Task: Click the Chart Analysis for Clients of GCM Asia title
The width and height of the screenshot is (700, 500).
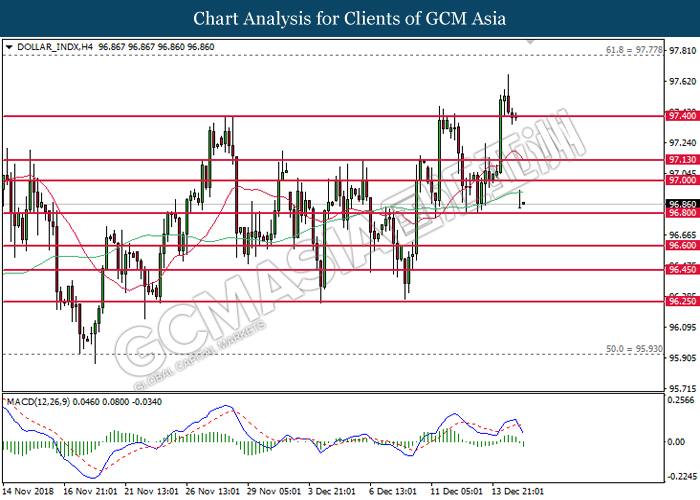Action: coord(350,18)
